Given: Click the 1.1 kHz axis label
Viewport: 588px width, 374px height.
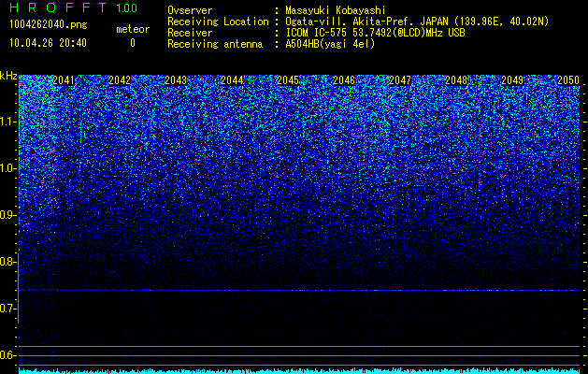Looking at the screenshot, I should 7,122.
